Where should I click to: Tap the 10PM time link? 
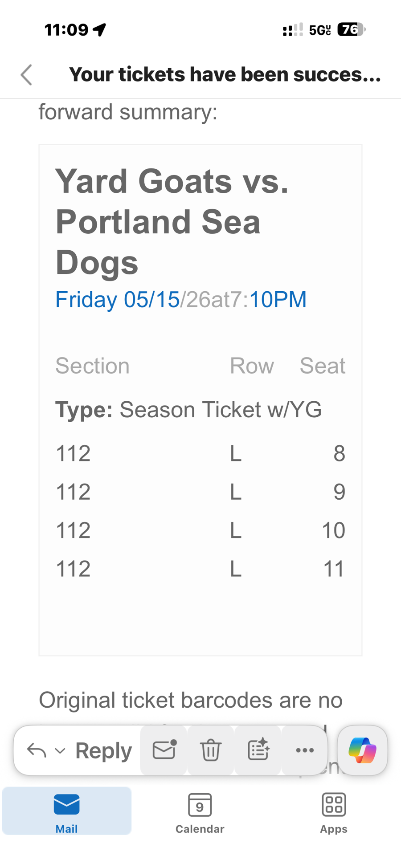pyautogui.click(x=278, y=299)
